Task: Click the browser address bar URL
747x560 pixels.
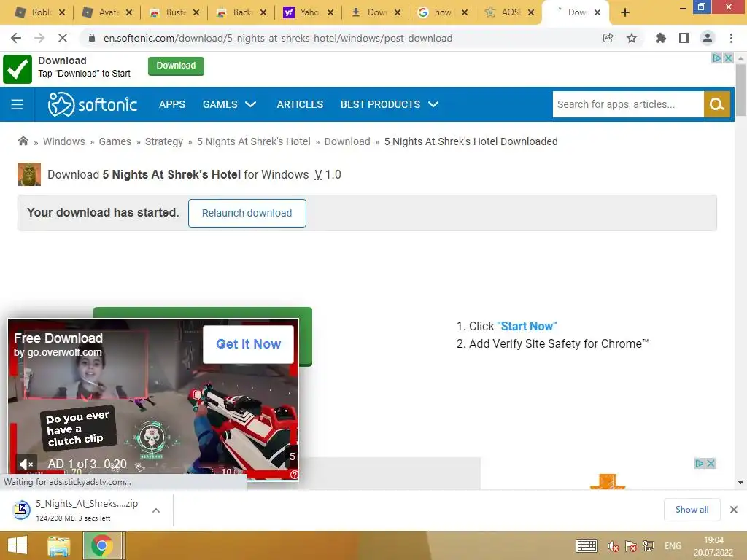Action: point(278,38)
